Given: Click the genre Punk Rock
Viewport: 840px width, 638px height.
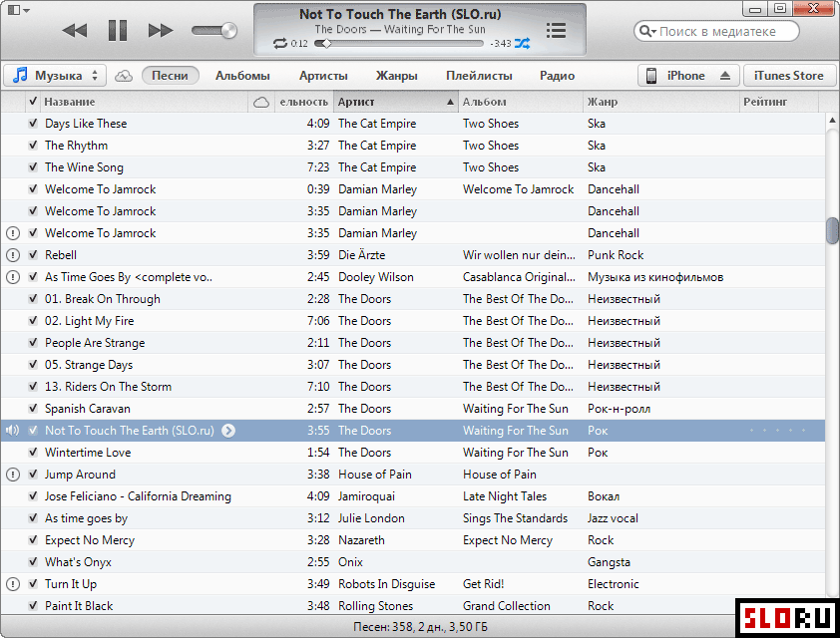Looking at the screenshot, I should [616, 255].
